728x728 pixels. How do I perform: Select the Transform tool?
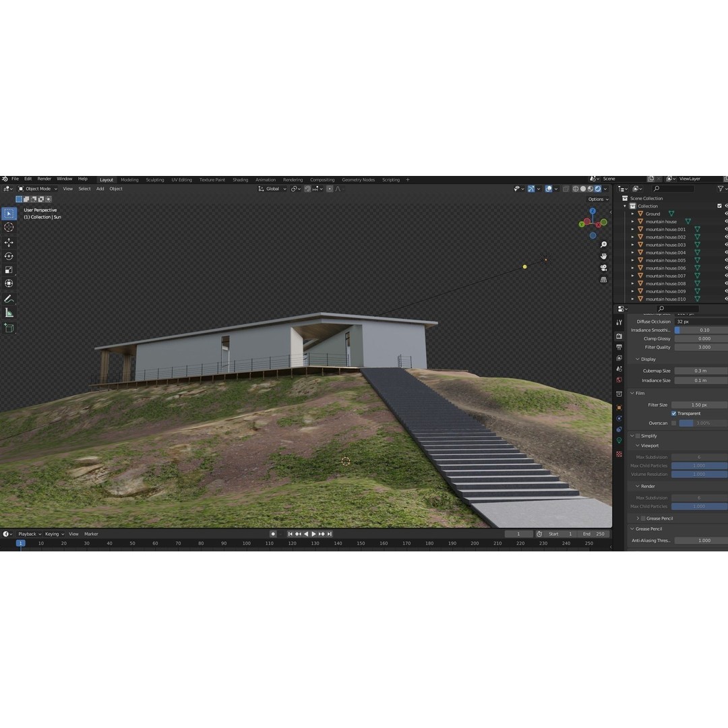[x=9, y=283]
